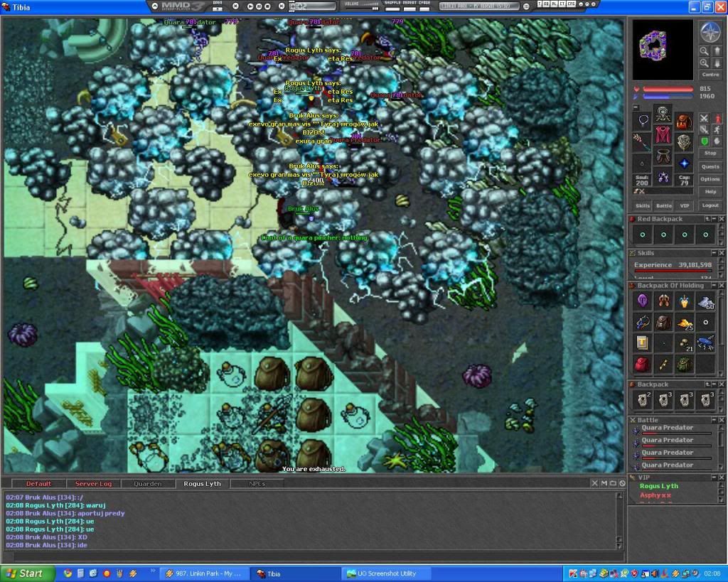
Task: Click the Help button
Action: [x=710, y=191]
